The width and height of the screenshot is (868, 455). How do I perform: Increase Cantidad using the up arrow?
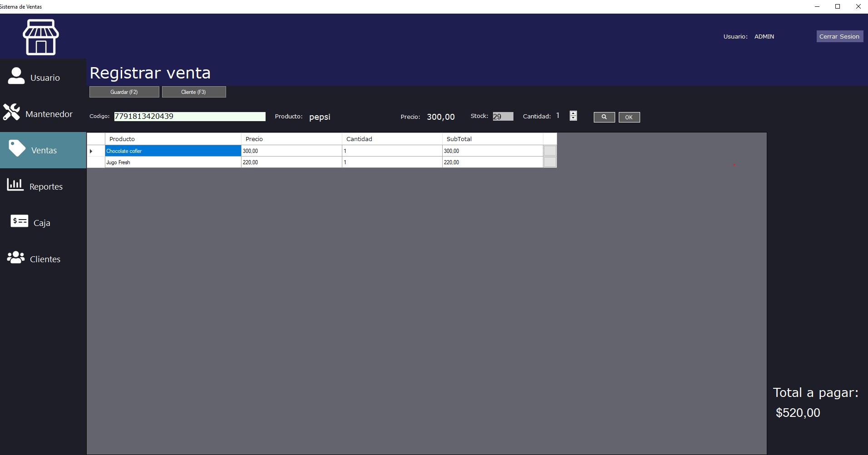pos(573,113)
